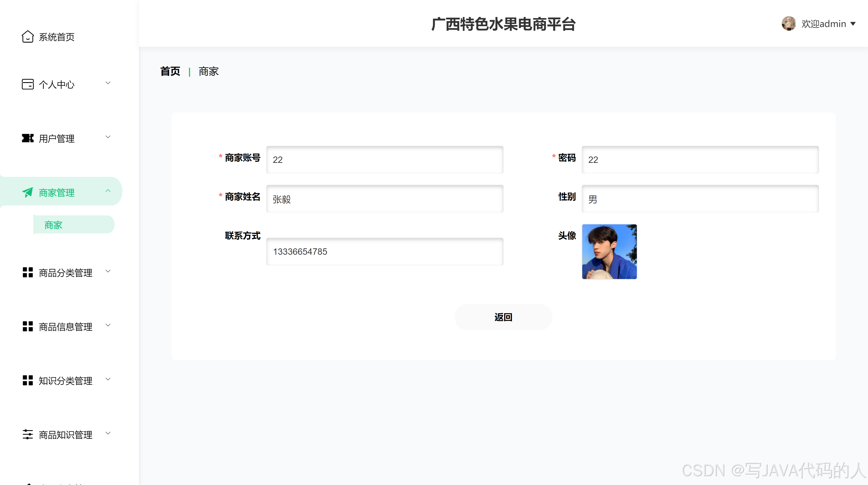
Task: Click the ticket icon beside 用户管理
Action: 28,138
